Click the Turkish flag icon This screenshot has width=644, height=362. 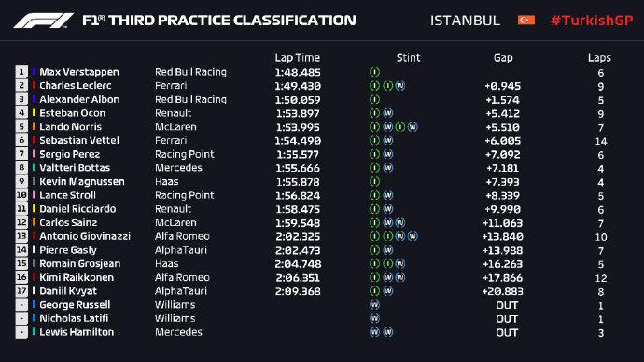tap(526, 20)
